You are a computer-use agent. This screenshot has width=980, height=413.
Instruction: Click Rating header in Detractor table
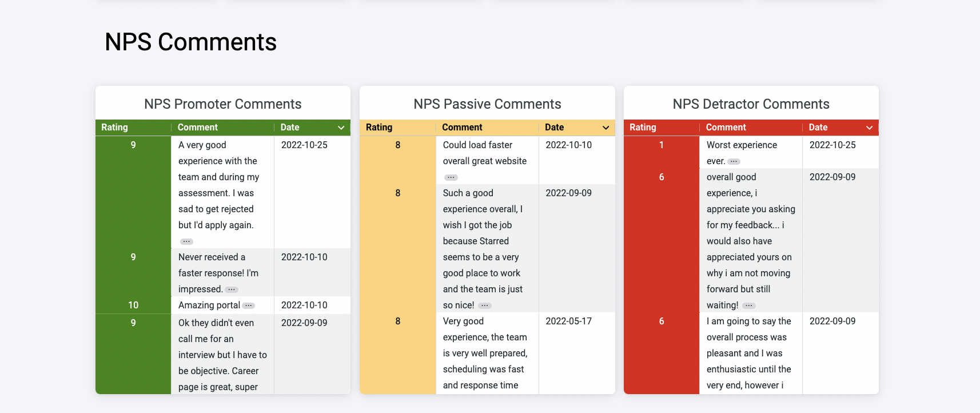(643, 128)
